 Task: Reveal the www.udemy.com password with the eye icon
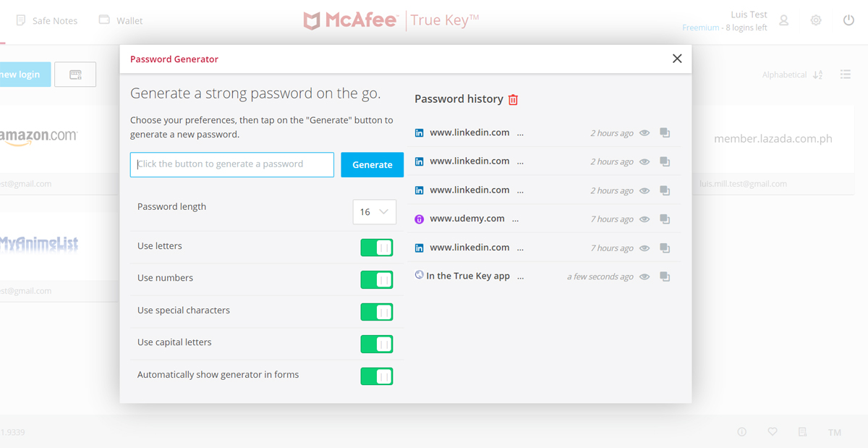644,219
